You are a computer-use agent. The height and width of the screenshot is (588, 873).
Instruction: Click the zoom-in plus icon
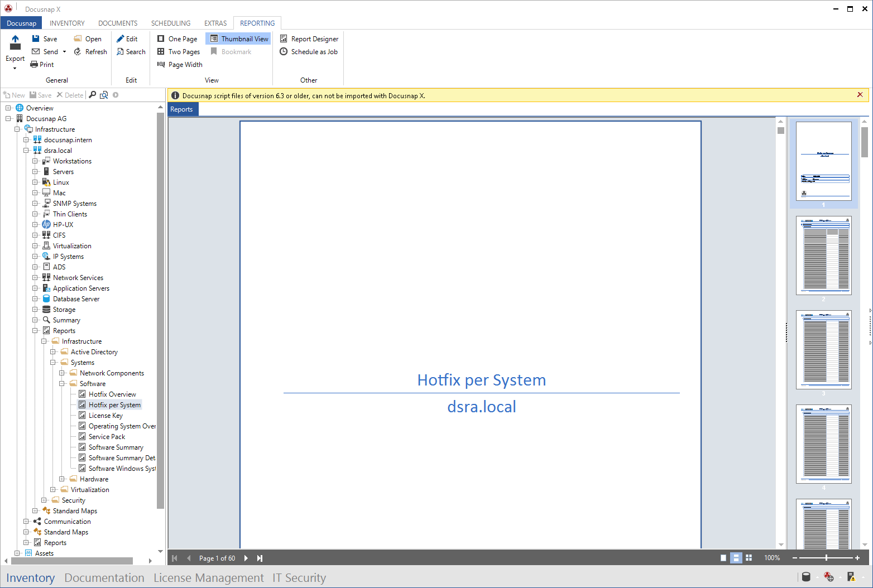[x=857, y=558]
